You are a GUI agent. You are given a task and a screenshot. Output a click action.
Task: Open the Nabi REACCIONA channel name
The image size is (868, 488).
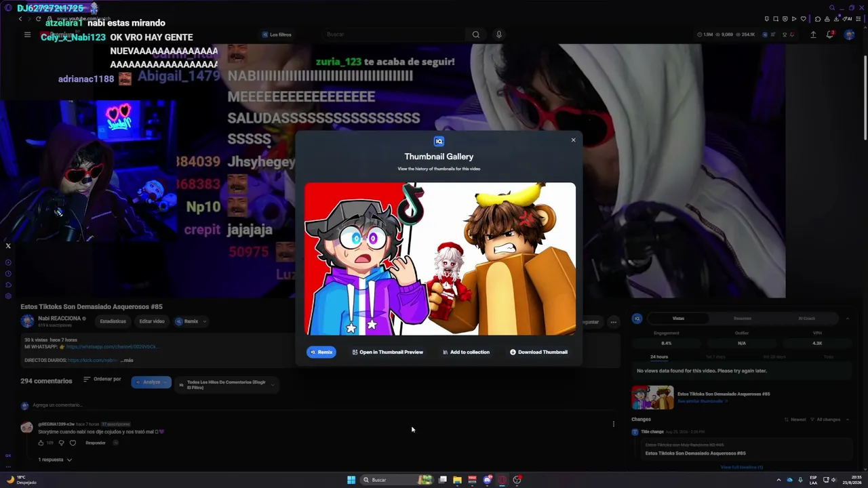60,318
